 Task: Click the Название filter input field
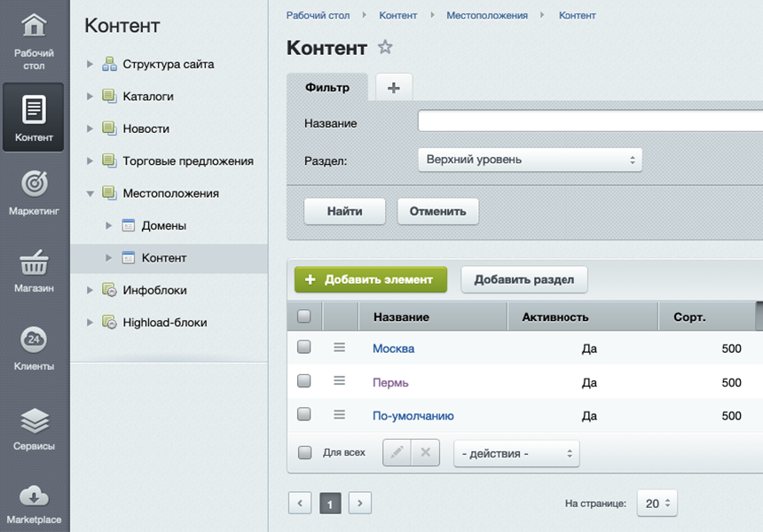[589, 122]
